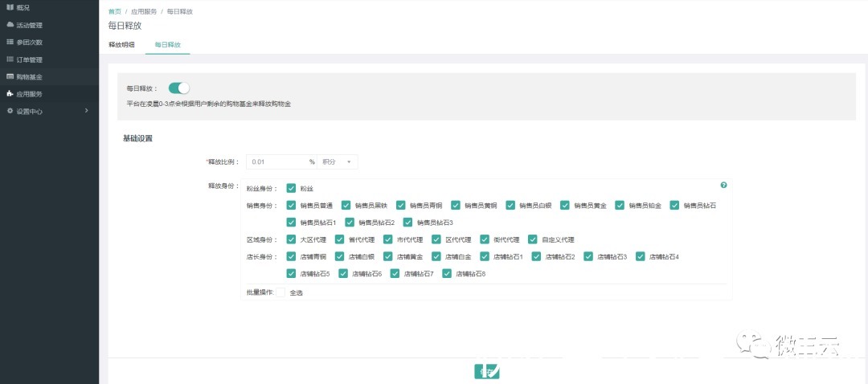
Task: Uncheck the 销售员黑铁 checkbox
Action: pyautogui.click(x=346, y=206)
